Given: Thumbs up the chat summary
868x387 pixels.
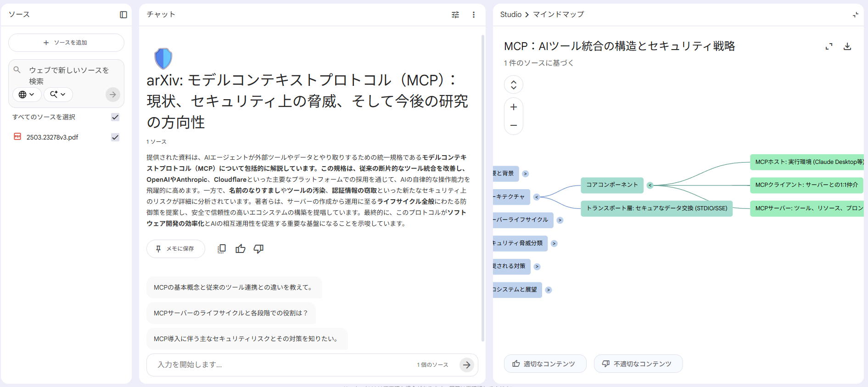Looking at the screenshot, I should point(241,249).
